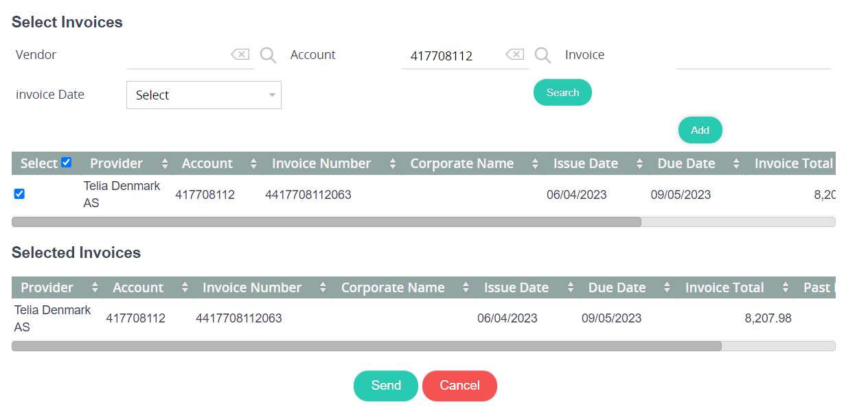Sort top table by Issue Date arrows
Screen dimensions: 868x413
pos(639,164)
